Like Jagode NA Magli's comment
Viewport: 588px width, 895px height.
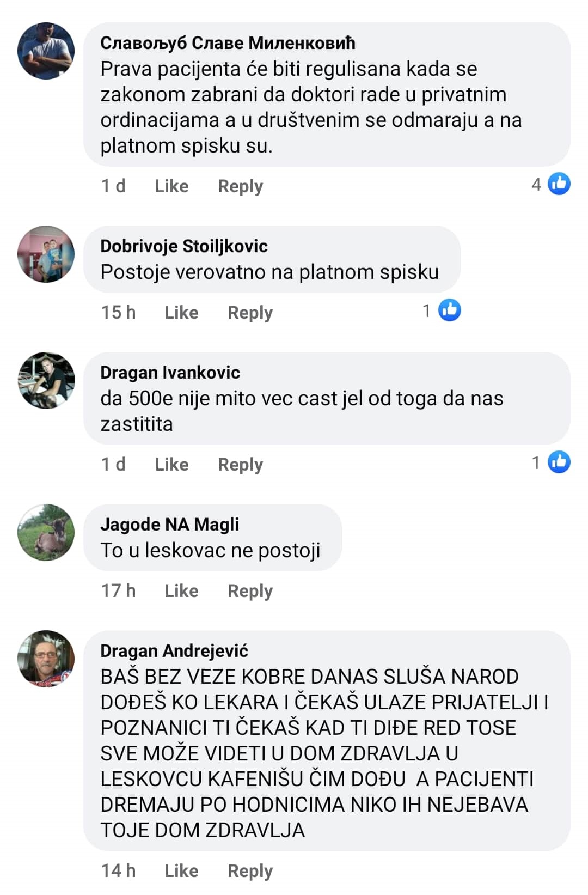click(x=181, y=591)
